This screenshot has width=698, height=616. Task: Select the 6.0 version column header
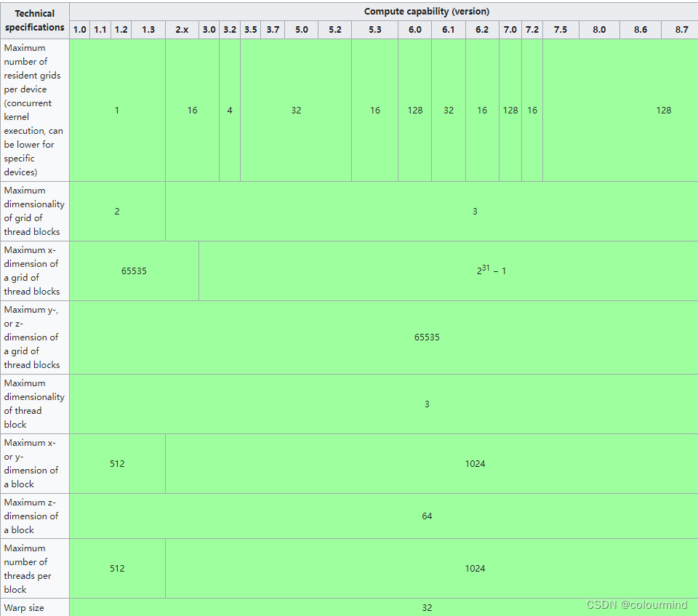[x=415, y=30]
